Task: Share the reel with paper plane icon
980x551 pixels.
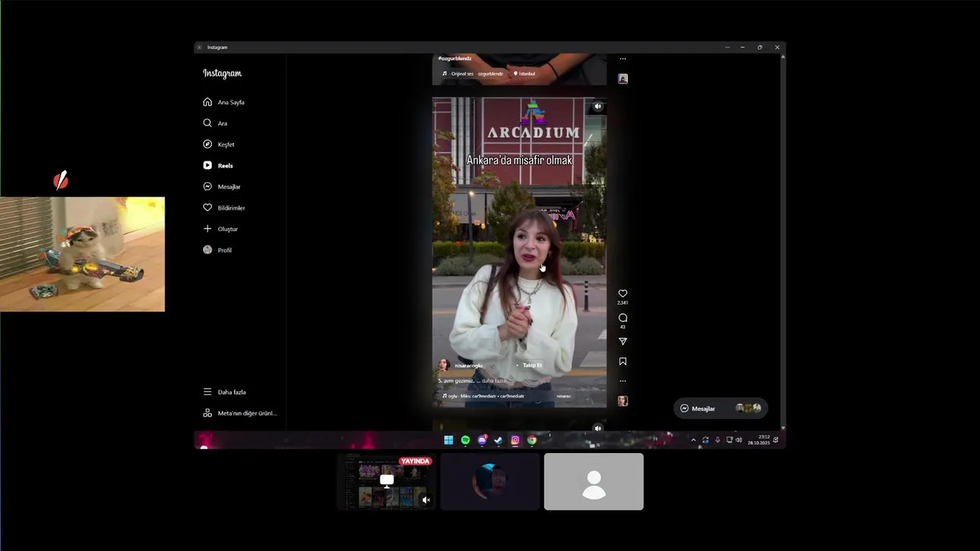Action: coord(622,341)
